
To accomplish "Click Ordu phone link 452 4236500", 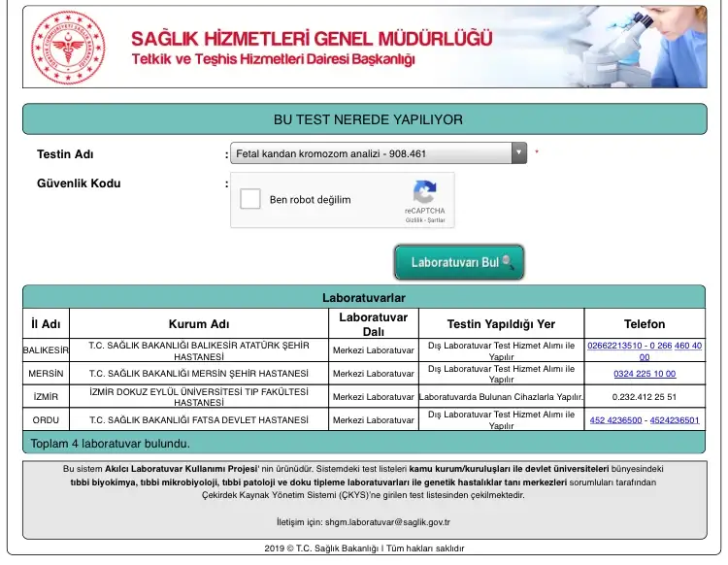I will click(617, 420).
